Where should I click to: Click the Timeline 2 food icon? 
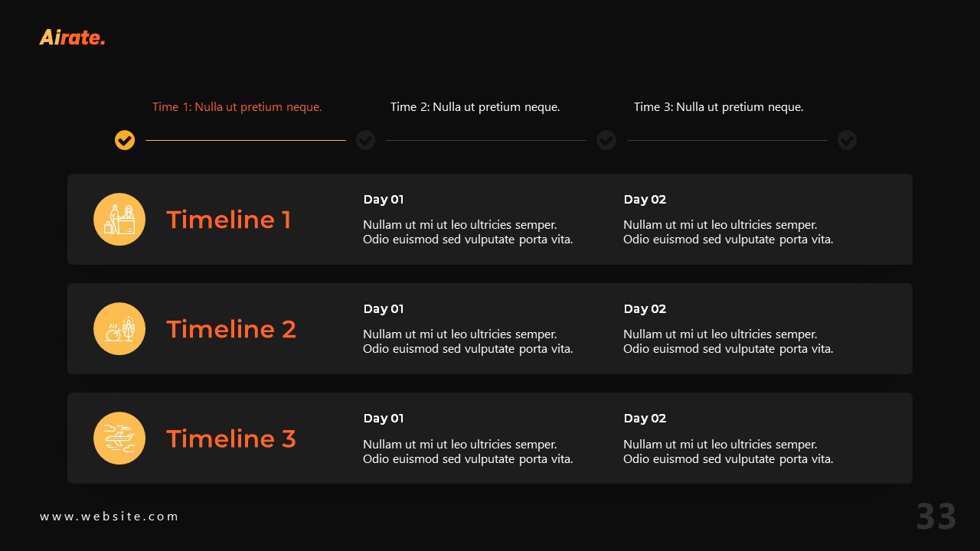click(x=119, y=329)
